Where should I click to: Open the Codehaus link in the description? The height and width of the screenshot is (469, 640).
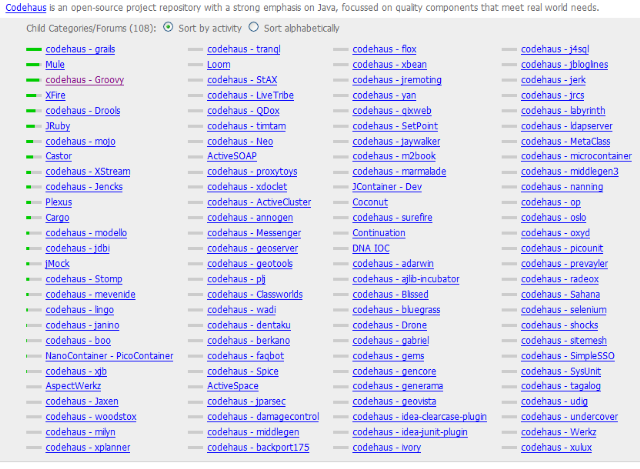pyautogui.click(x=26, y=8)
